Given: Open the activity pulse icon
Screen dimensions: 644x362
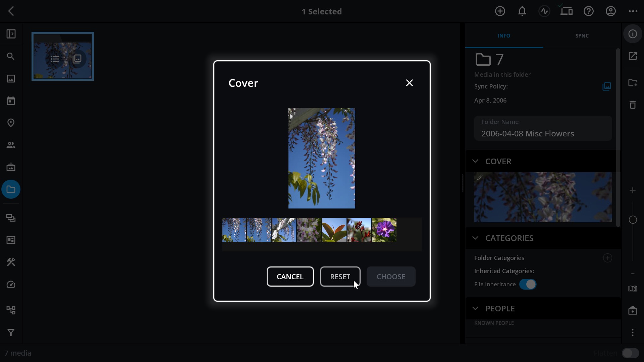Looking at the screenshot, I should [544, 11].
